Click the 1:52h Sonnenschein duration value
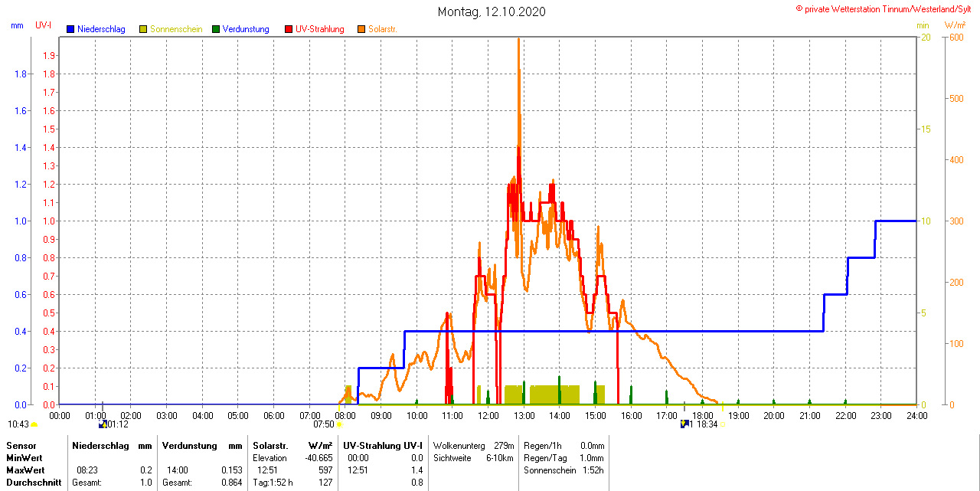 593,470
